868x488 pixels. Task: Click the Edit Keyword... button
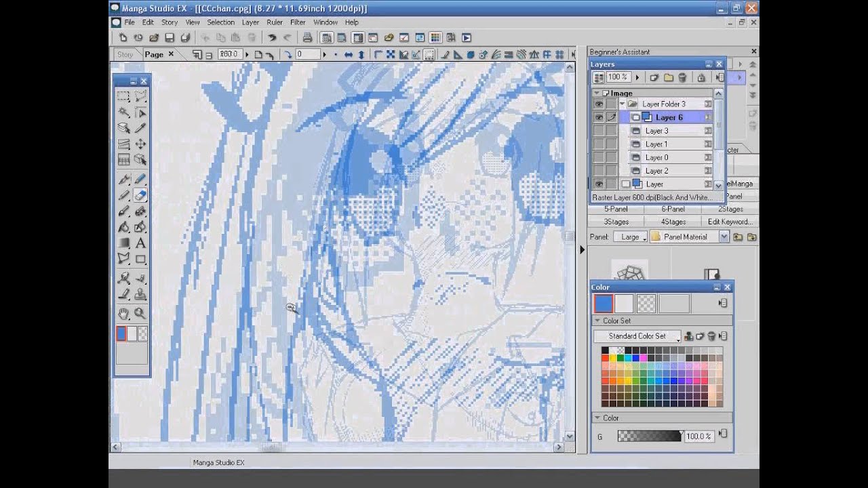point(730,222)
